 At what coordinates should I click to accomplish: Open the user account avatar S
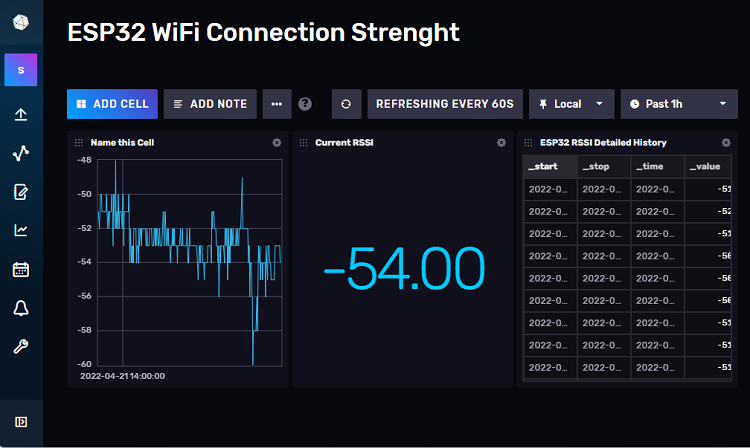21,70
